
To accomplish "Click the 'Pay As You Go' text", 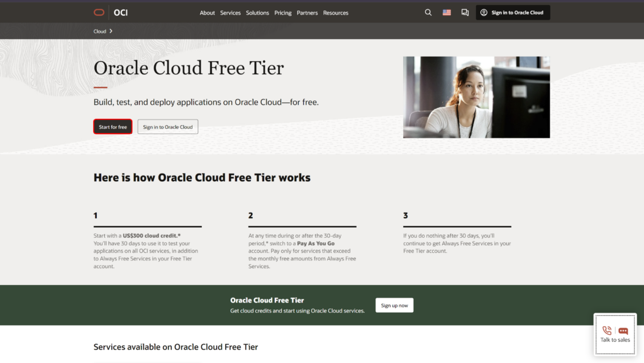I will point(316,243).
